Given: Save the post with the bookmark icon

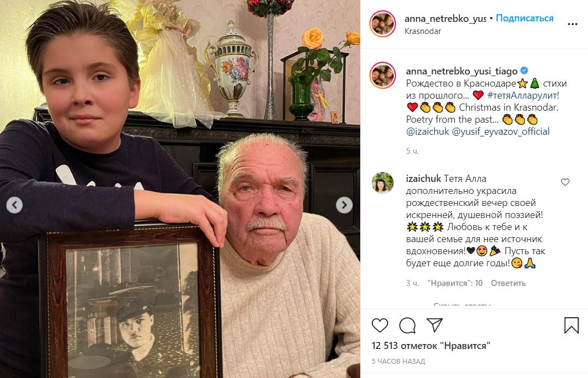Looking at the screenshot, I should click(x=572, y=325).
